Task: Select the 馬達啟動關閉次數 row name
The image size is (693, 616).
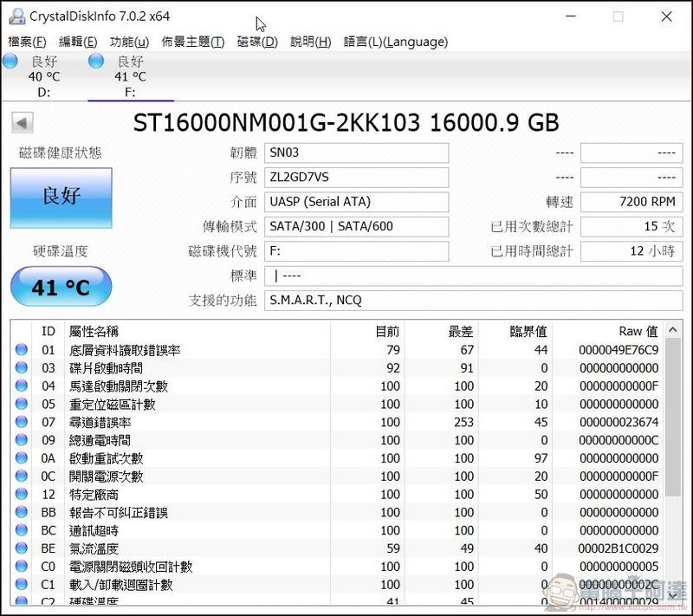Action: point(119,386)
